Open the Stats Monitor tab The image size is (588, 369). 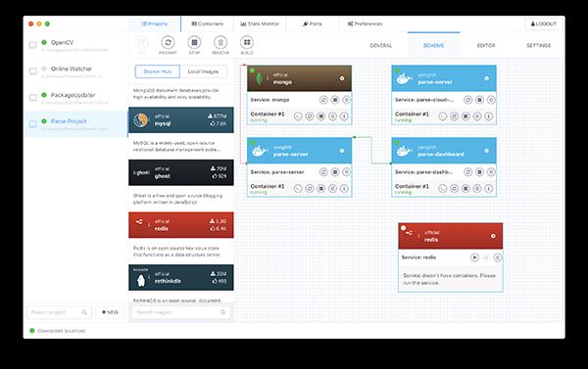[x=260, y=23]
